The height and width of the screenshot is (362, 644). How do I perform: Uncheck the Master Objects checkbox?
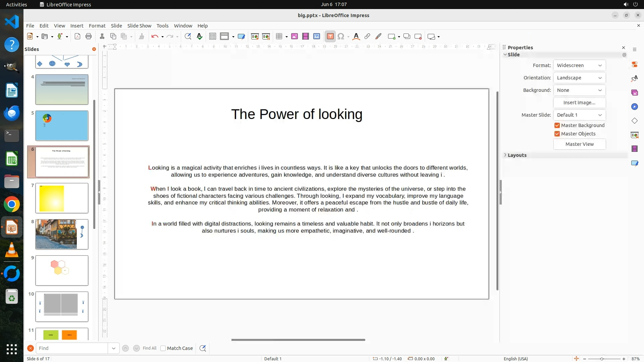557,134
